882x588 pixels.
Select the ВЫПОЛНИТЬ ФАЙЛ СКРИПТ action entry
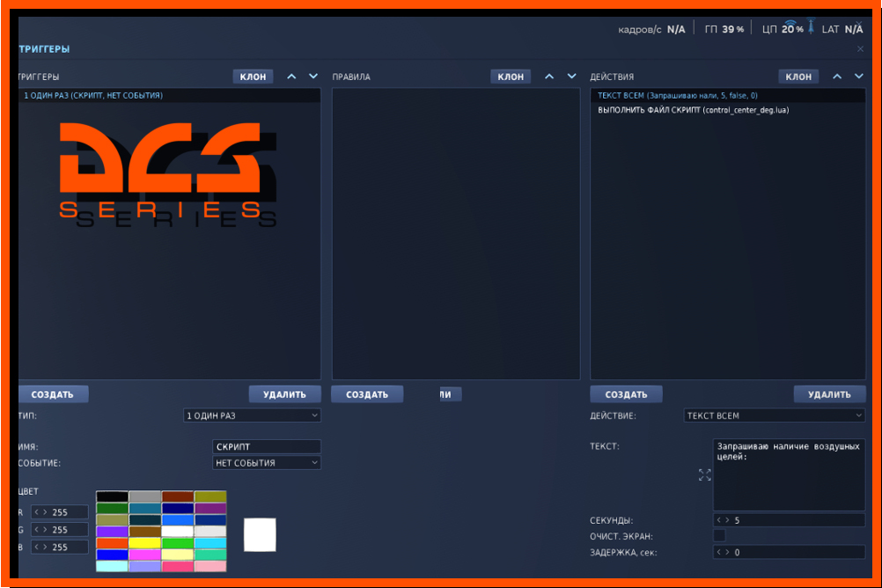click(x=693, y=110)
